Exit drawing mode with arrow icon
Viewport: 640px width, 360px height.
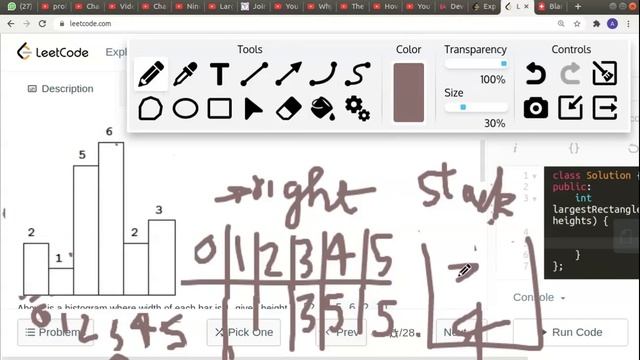coord(604,108)
